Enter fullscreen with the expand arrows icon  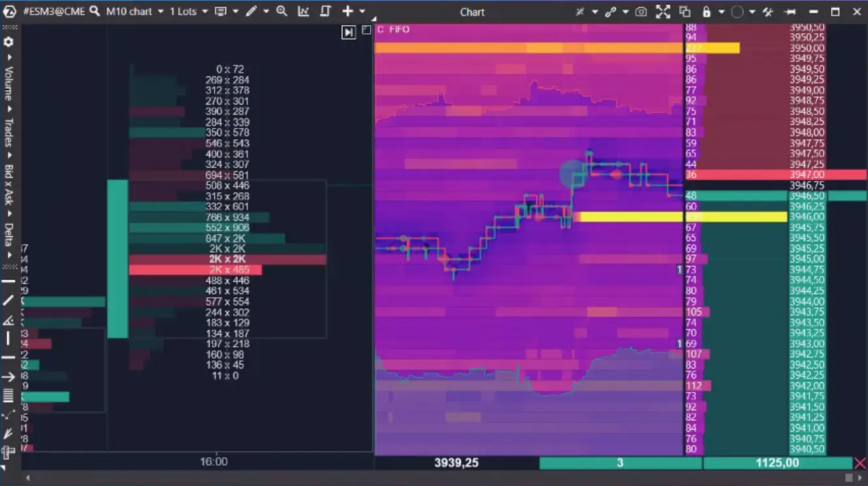663,12
